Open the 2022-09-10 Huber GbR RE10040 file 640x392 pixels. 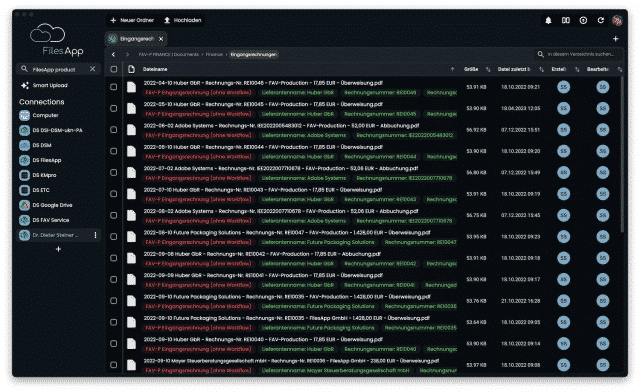pos(263,340)
